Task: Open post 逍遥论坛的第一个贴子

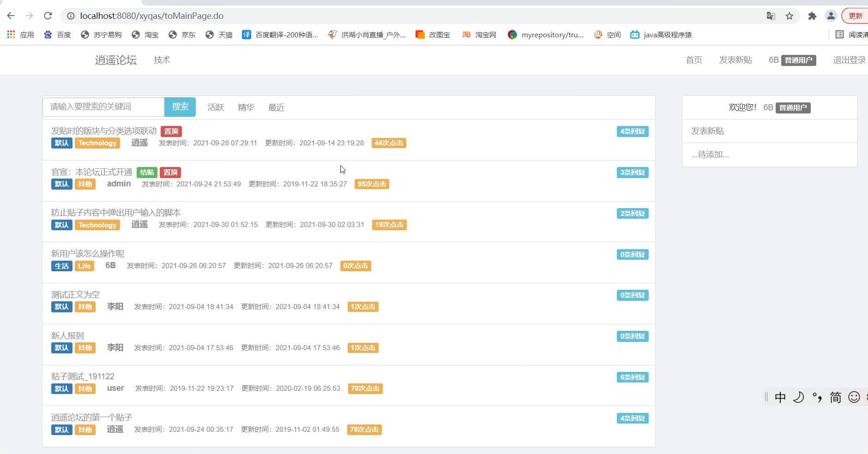Action: click(x=91, y=418)
